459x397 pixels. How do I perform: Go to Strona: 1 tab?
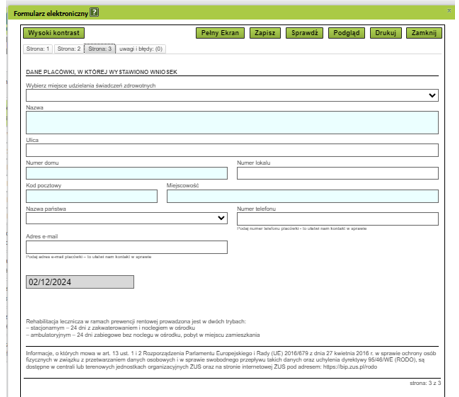coord(38,49)
